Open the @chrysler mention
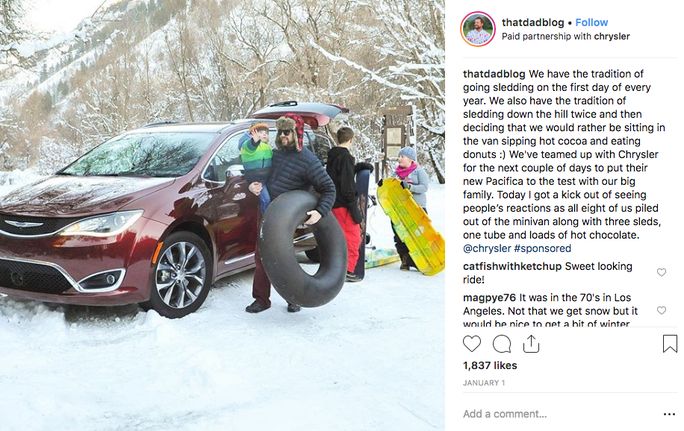 click(x=487, y=248)
